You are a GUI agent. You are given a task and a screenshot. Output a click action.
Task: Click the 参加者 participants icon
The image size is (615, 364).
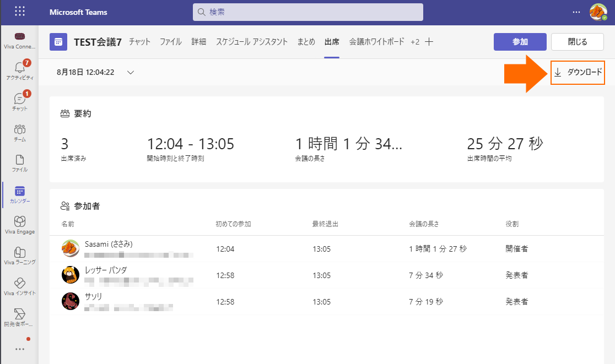pos(65,206)
